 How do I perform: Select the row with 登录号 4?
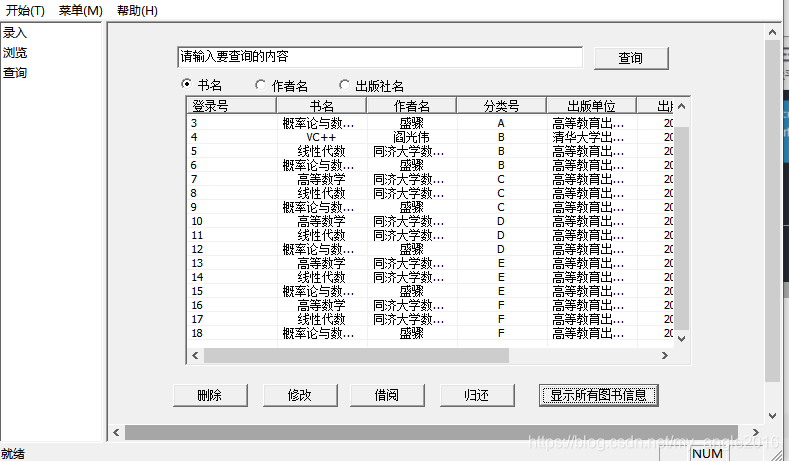[430, 137]
